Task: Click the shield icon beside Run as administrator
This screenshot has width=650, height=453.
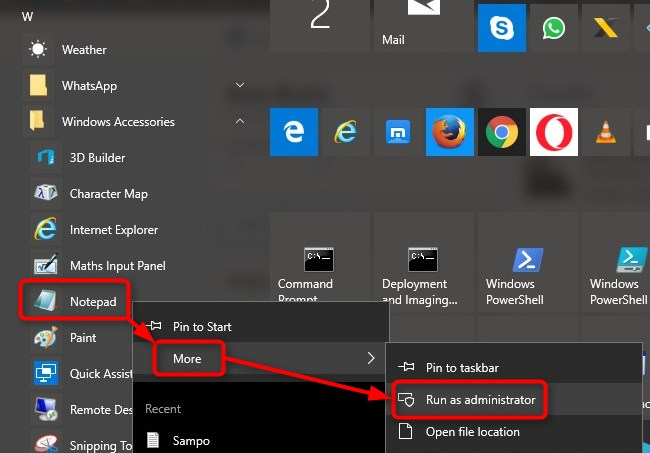Action: [406, 400]
